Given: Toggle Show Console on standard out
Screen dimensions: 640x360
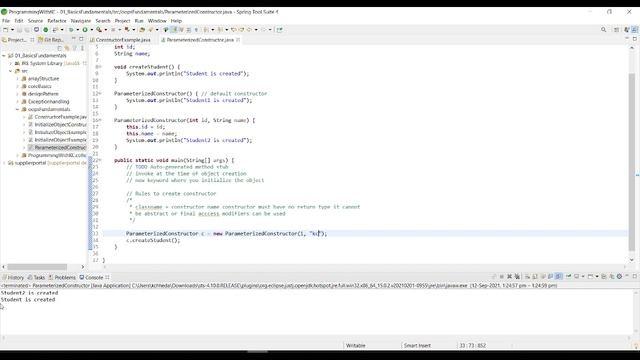Looking at the screenshot, I should click(551, 276).
